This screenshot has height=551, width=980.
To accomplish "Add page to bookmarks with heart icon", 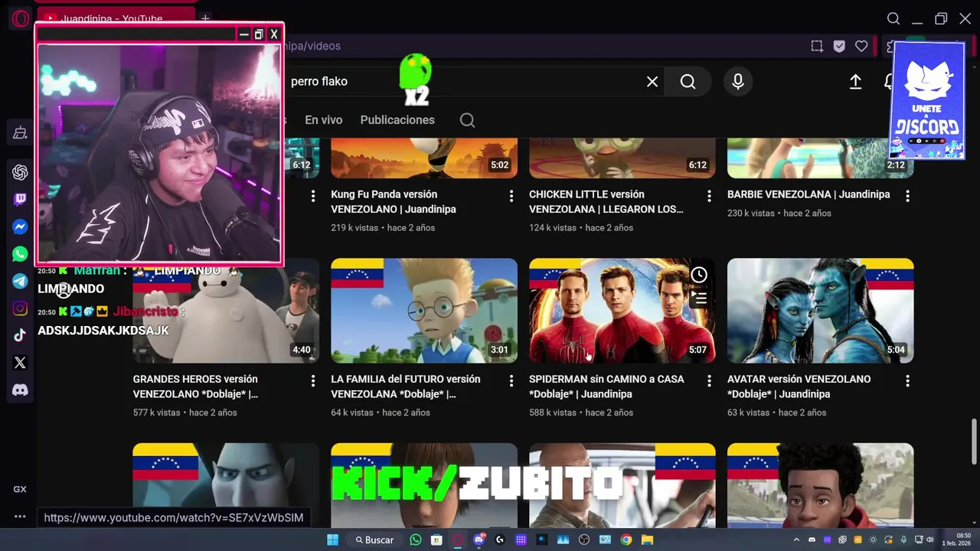I will coord(861,46).
